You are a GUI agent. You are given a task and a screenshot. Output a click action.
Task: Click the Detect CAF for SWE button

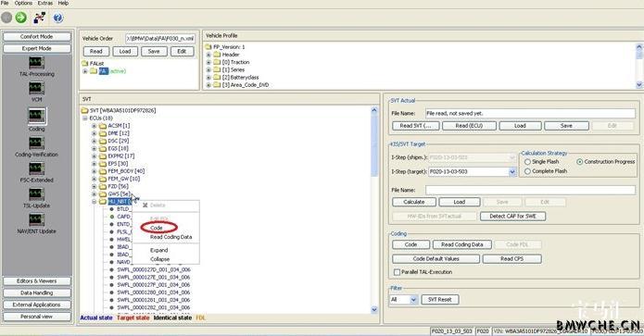[x=512, y=217]
